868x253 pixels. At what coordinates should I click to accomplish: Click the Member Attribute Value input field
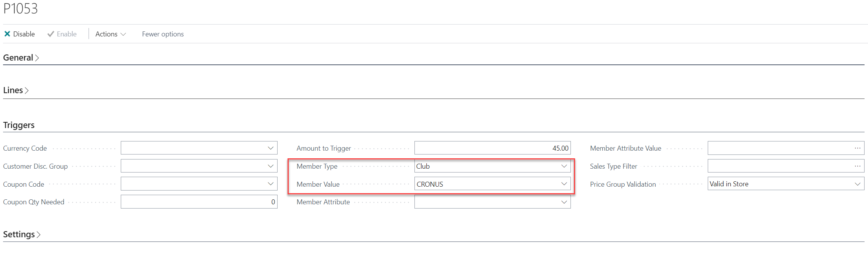[778, 148]
